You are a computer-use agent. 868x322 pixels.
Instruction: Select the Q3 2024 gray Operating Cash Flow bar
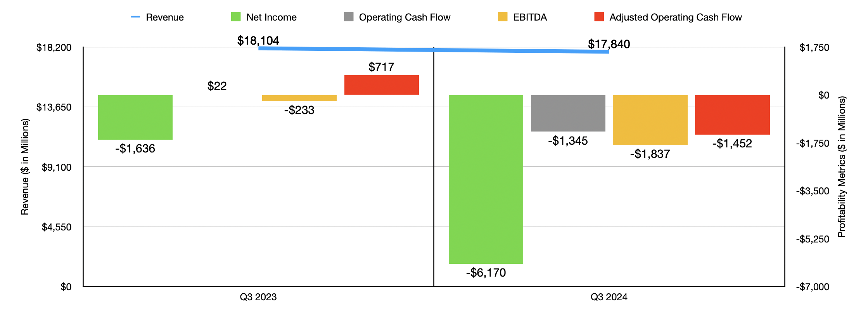(x=568, y=113)
